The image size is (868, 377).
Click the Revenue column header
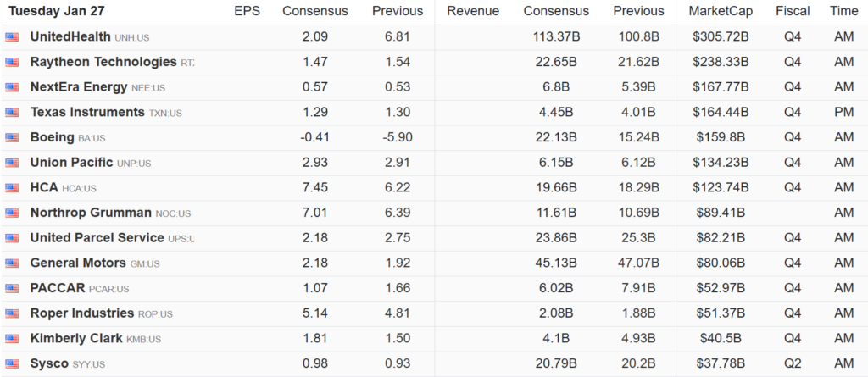pyautogui.click(x=472, y=11)
